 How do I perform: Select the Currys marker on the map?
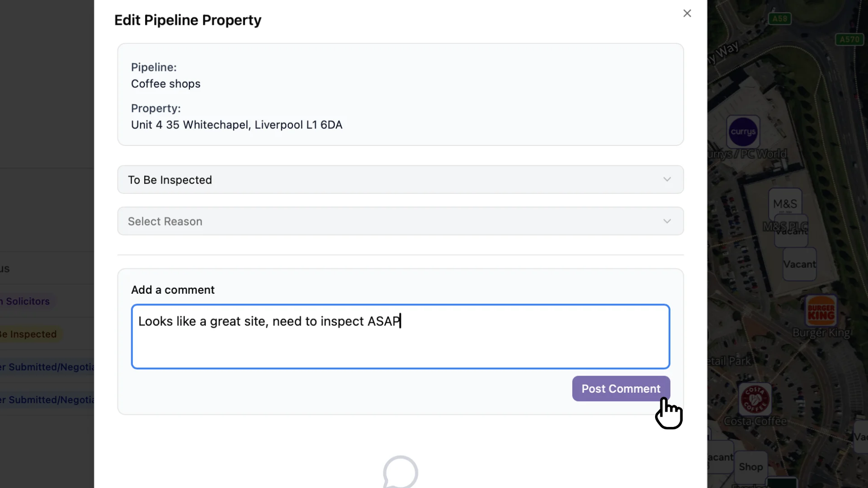(743, 132)
